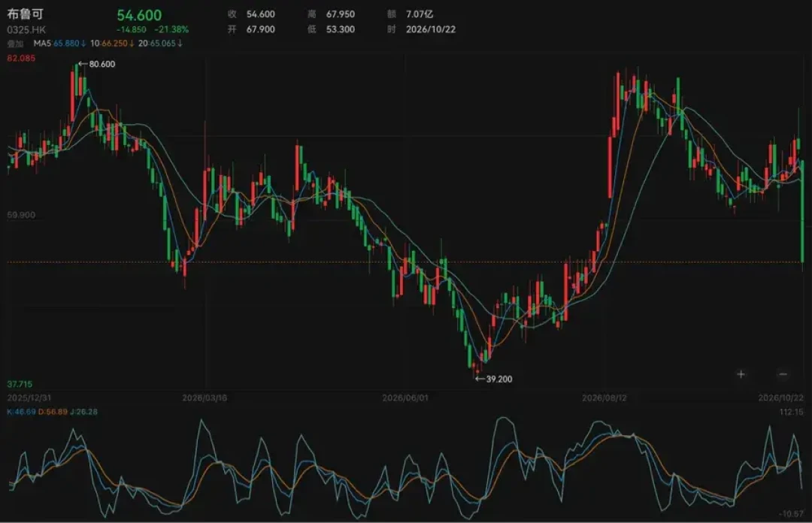Click the large current price 54.600 in green
This screenshot has height=523, width=812.
139,15
